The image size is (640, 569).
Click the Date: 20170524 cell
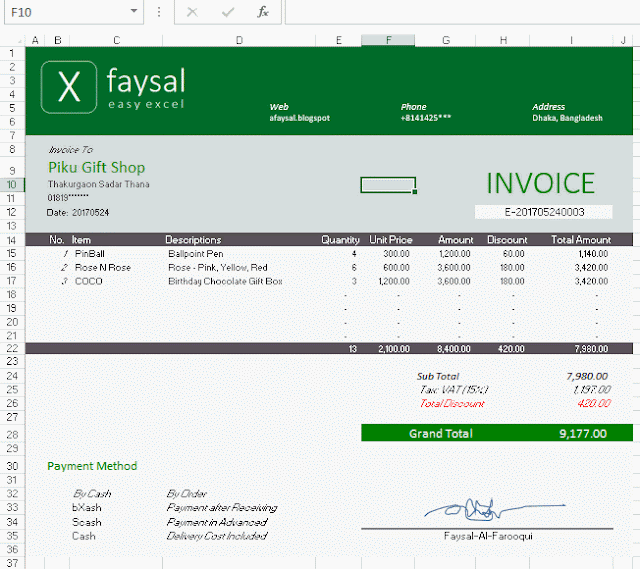tap(78, 212)
